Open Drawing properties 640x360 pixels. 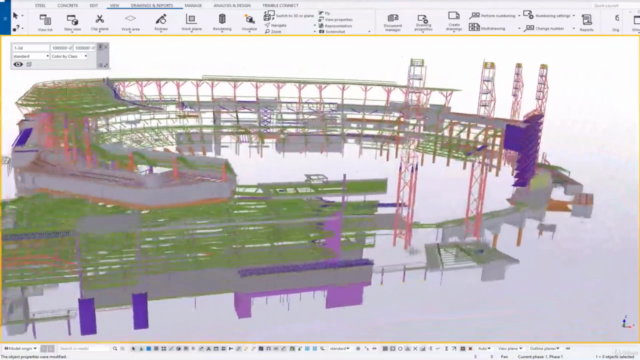pyautogui.click(x=423, y=22)
